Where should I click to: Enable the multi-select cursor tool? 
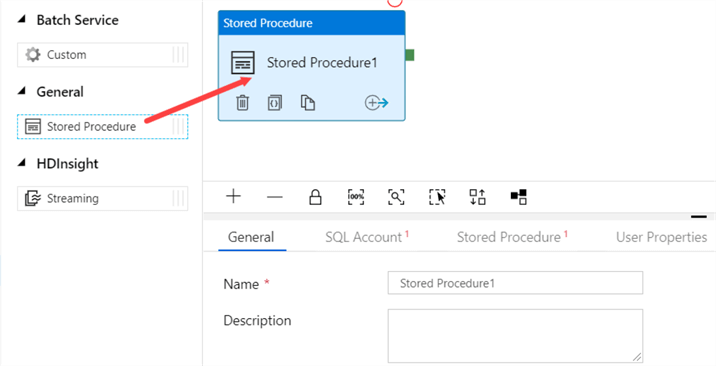437,197
